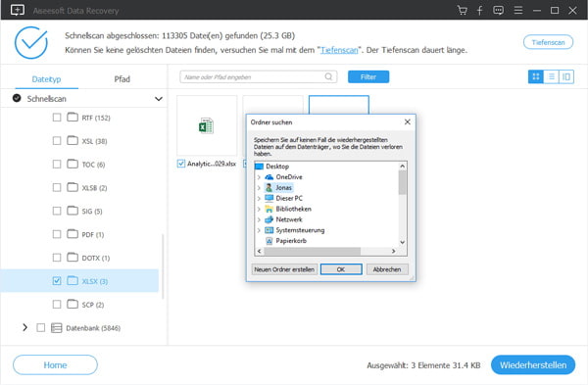Check the DOTX (1) checkbox
The image size is (588, 385).
57,258
